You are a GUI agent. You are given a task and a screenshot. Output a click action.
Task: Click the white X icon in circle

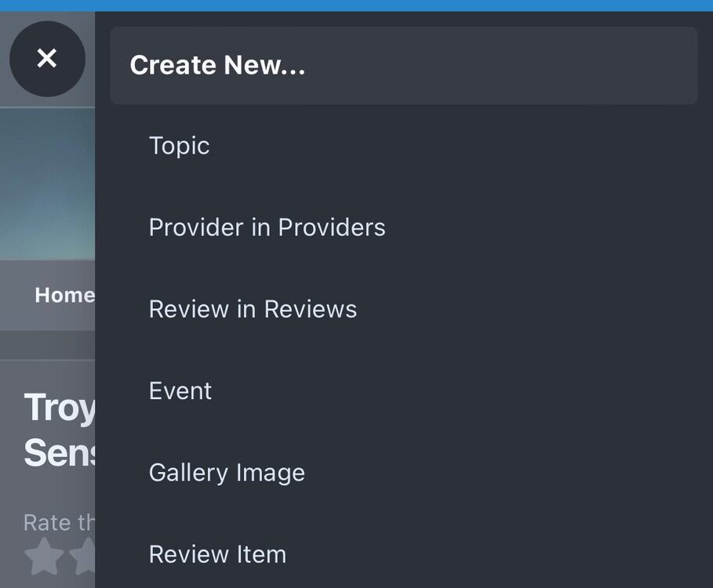47,58
